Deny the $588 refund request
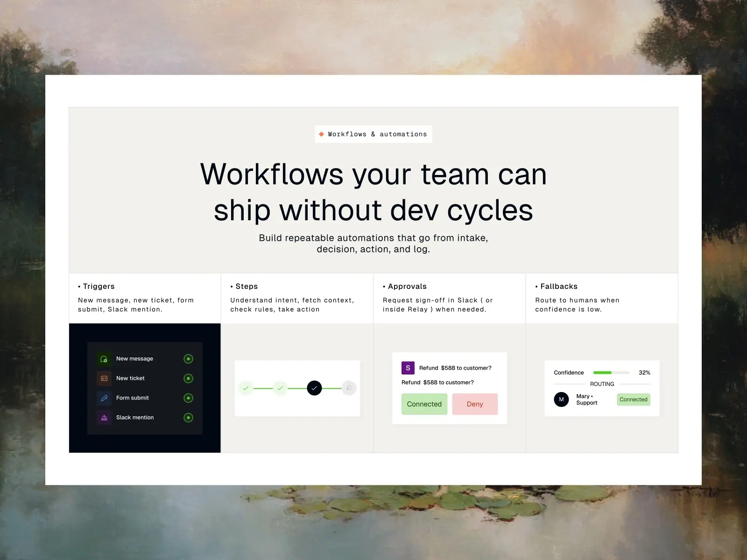Screen dimensions: 747x560 [x=475, y=404]
